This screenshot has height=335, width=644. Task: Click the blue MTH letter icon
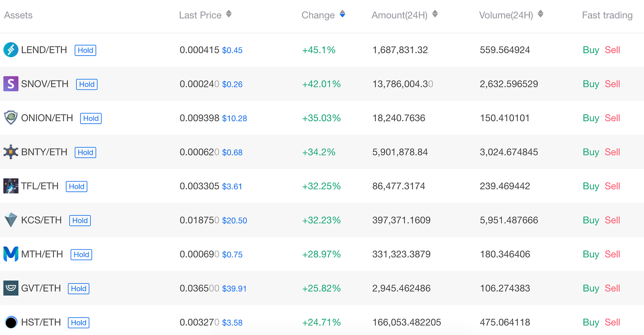coord(11,254)
